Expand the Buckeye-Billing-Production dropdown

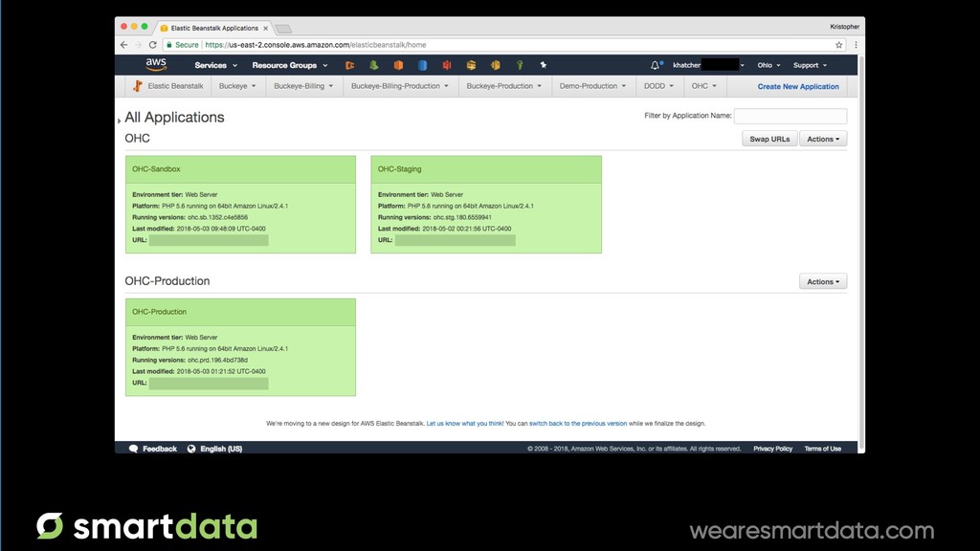[x=400, y=86]
